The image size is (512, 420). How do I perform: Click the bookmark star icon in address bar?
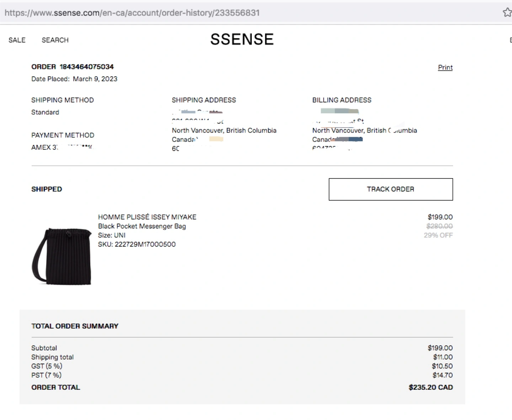click(507, 12)
